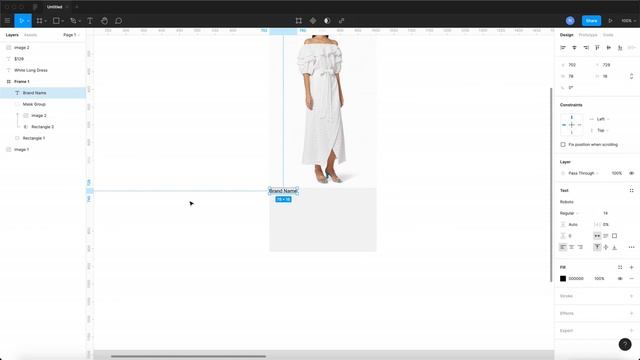Align right using the alignment icon
The width and height of the screenshot is (640, 360).
point(586,48)
